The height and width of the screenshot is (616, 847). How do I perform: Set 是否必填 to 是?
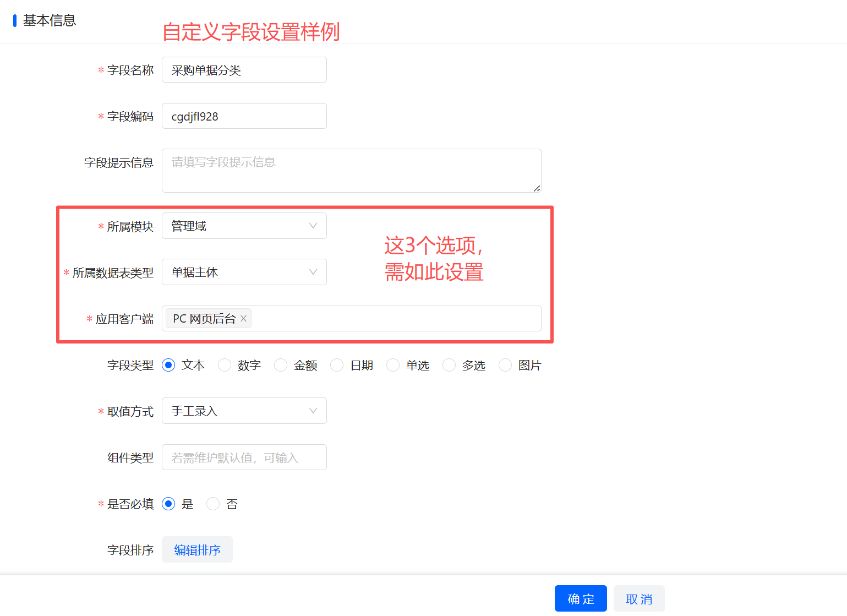169,504
